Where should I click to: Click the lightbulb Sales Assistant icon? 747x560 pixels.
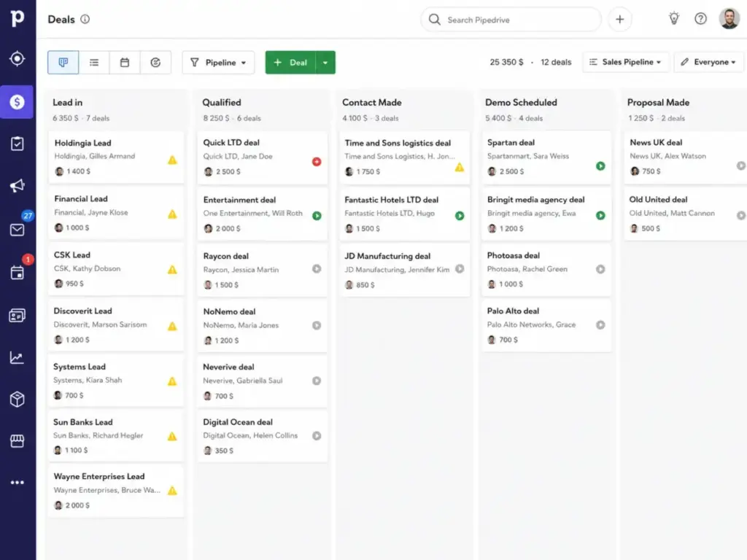[673, 18]
